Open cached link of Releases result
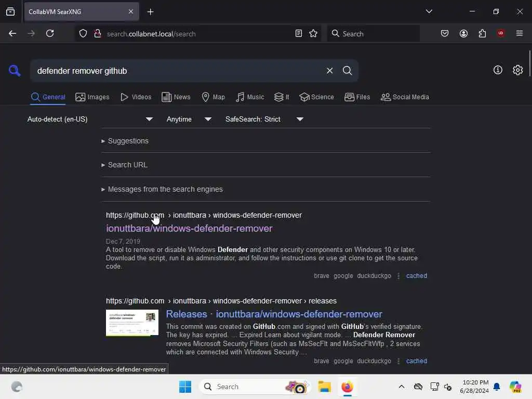Screen dimensions: 532x399 tap(417, 361)
